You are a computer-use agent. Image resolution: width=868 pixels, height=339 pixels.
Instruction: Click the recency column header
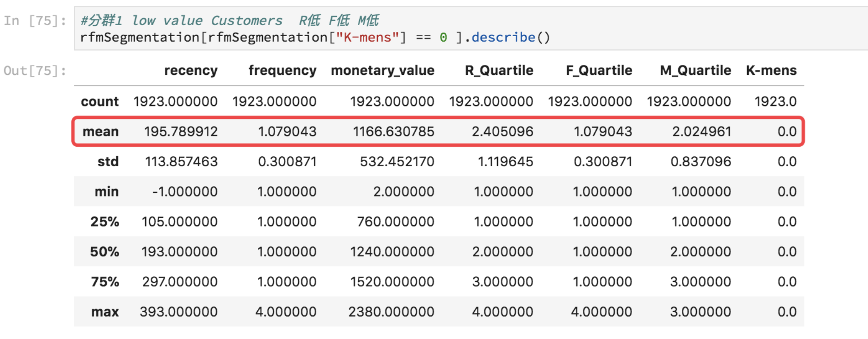pos(191,70)
